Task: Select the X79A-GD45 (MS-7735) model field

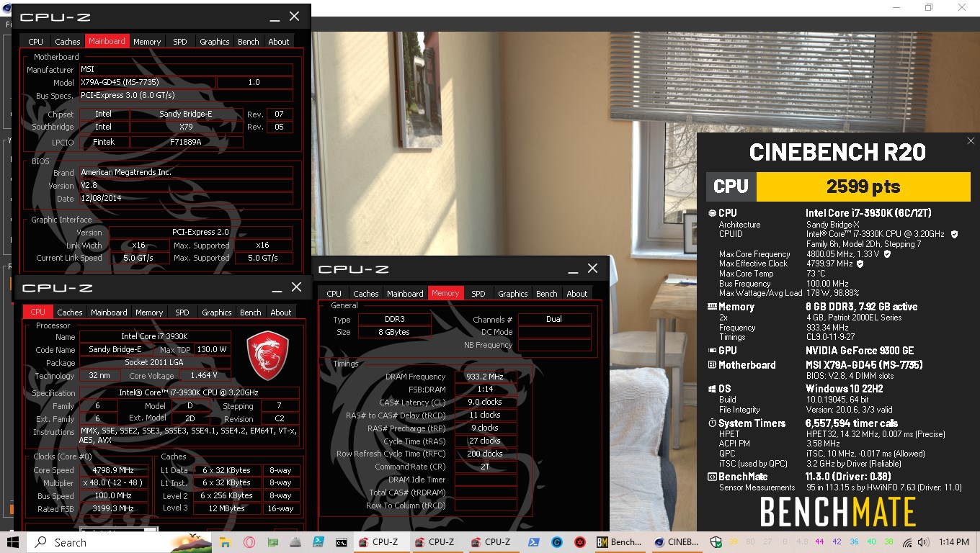Action: pyautogui.click(x=147, y=82)
